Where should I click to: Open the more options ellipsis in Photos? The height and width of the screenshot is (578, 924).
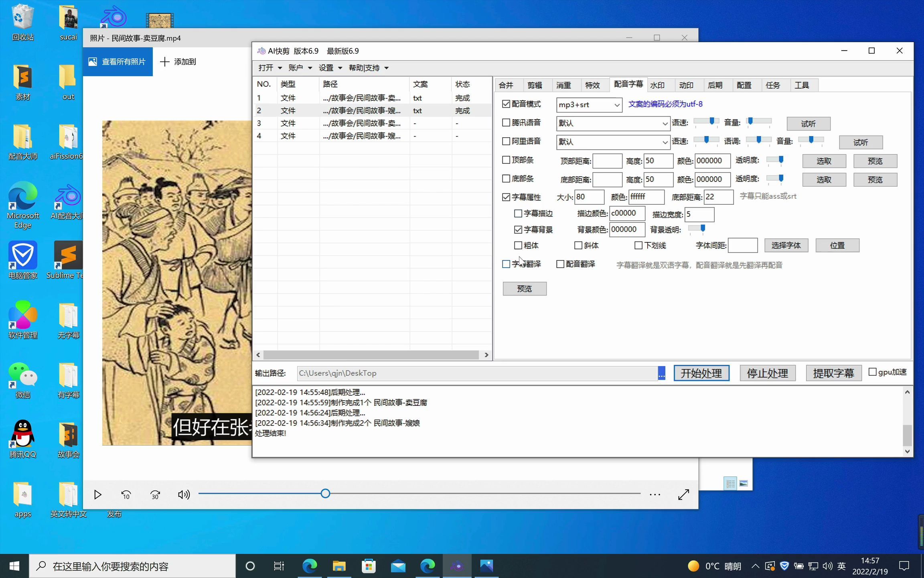click(655, 495)
